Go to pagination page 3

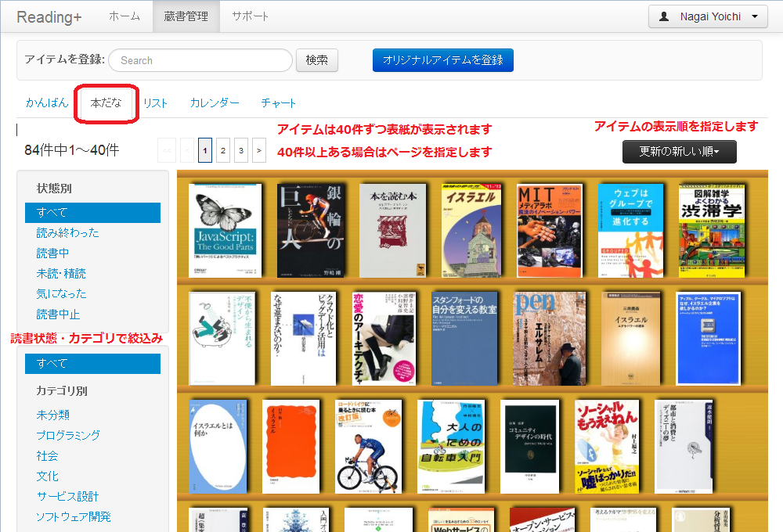click(241, 150)
